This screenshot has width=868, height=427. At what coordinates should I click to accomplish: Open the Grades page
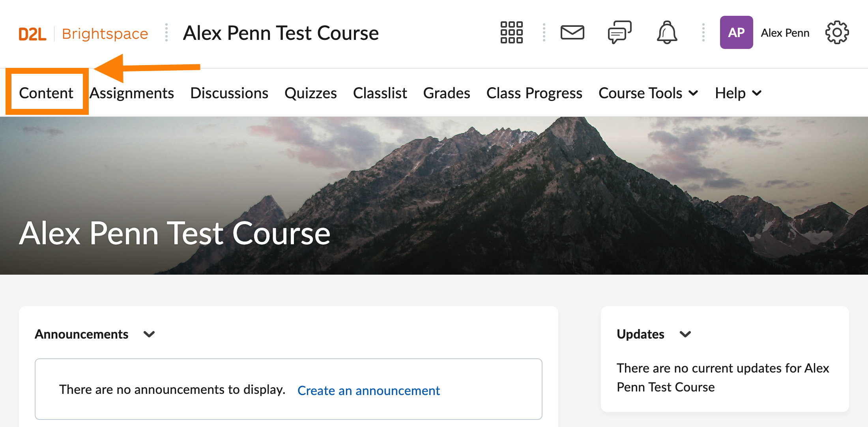click(447, 93)
